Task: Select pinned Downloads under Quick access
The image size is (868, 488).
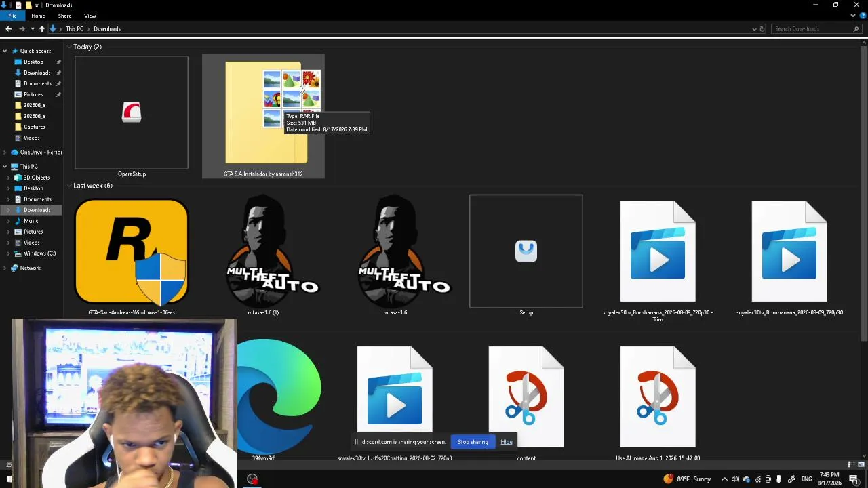Action: tap(37, 73)
